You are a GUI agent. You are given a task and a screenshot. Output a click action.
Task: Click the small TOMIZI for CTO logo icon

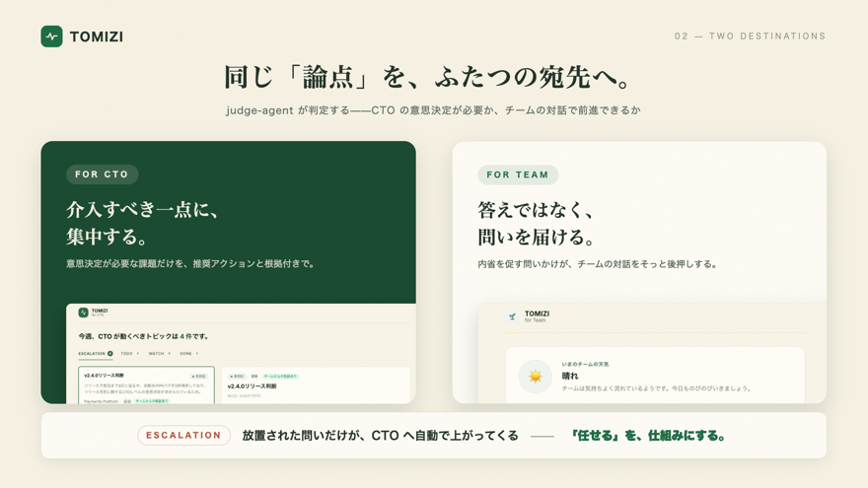(83, 313)
